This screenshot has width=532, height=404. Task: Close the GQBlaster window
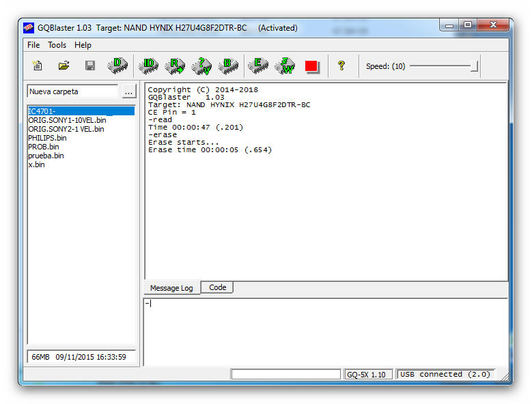pos(493,25)
